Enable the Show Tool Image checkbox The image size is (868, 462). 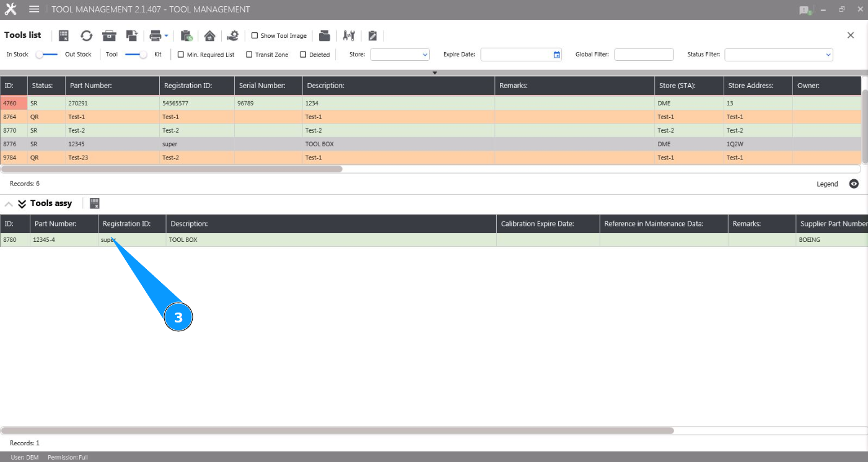point(255,35)
